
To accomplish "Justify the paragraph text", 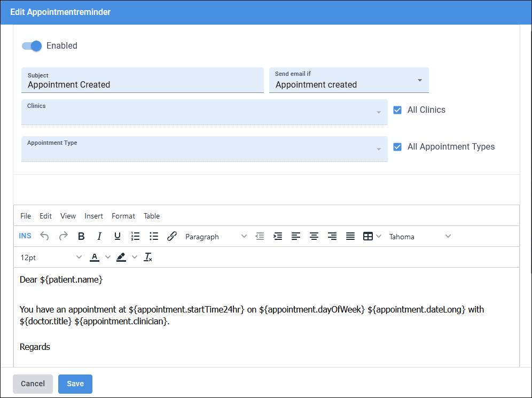I will pos(350,236).
